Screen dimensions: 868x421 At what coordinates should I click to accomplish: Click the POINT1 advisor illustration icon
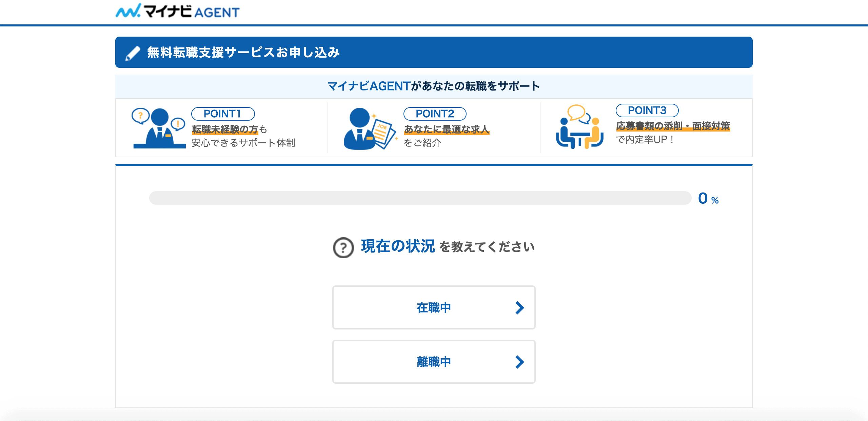point(159,128)
